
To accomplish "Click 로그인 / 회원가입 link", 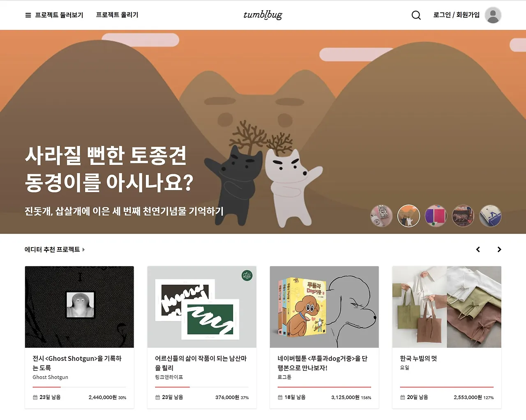I will (x=456, y=15).
